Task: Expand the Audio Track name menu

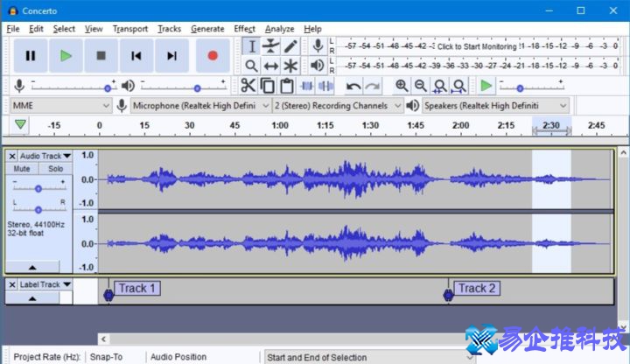Action: point(45,156)
